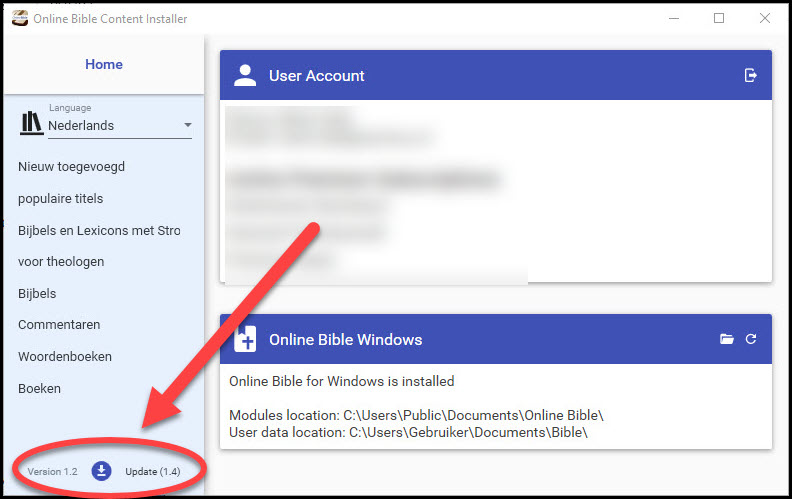792x499 pixels.
Task: Open the Commentaren category
Action: (59, 324)
